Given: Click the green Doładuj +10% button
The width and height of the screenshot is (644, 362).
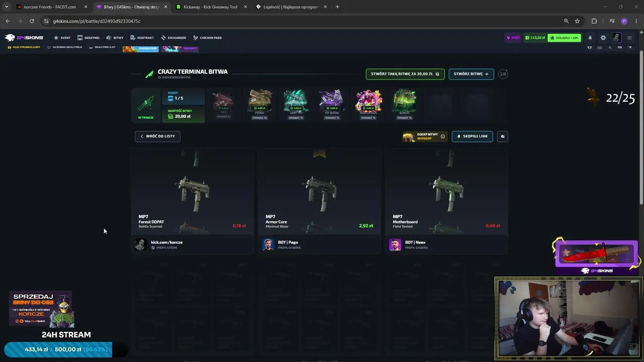Looking at the screenshot, I should coord(564,38).
